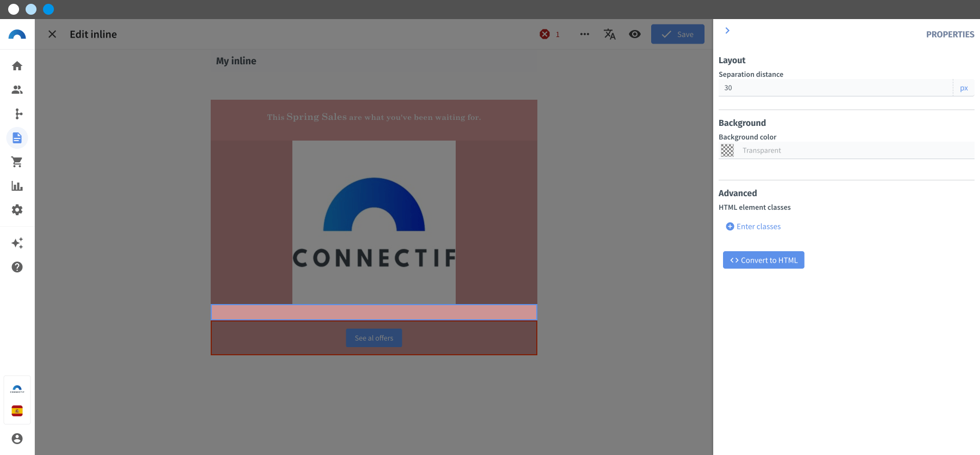Click the PROPERTIES panel heading
This screenshot has width=980, height=455.
950,34
